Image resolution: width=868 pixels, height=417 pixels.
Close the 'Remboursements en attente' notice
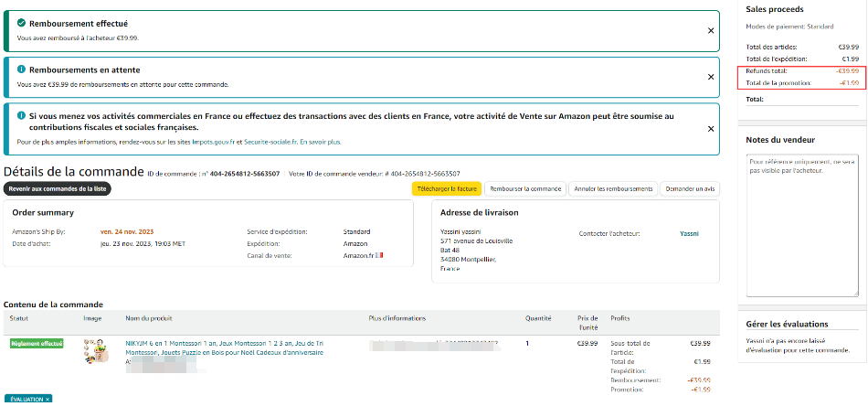click(711, 77)
